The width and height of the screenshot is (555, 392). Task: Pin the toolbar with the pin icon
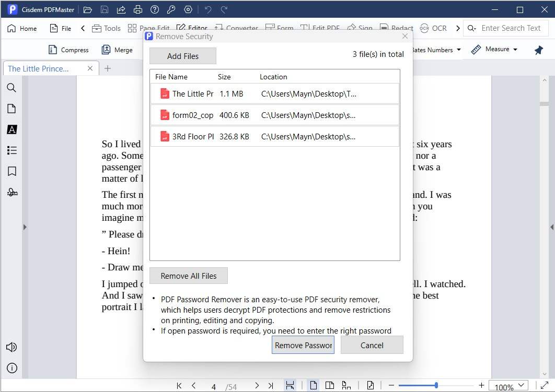(x=539, y=50)
